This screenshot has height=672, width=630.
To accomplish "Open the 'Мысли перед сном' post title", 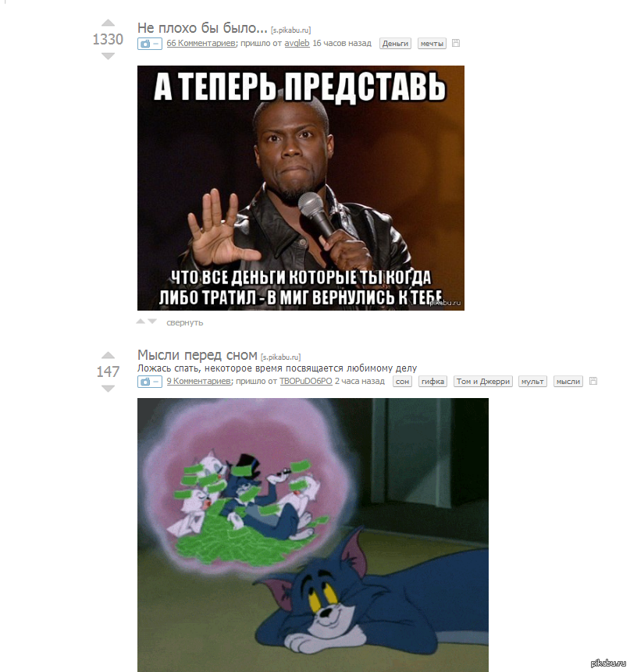I will [198, 355].
